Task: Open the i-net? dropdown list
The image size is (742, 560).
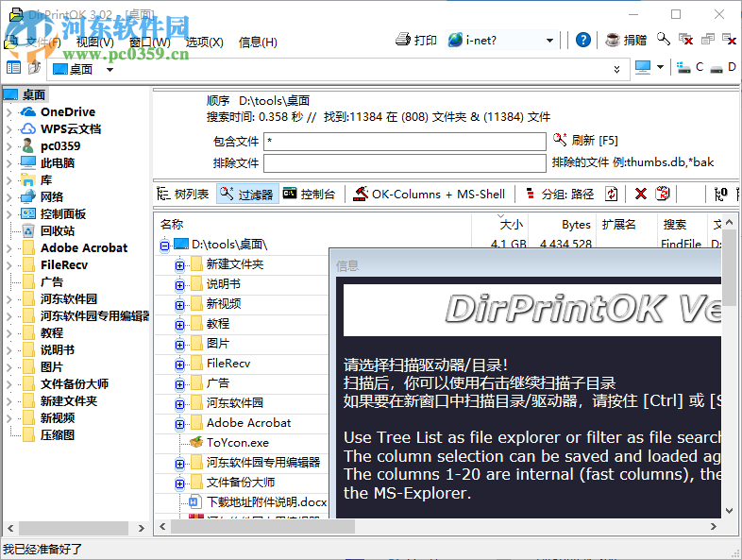Action: [x=549, y=41]
